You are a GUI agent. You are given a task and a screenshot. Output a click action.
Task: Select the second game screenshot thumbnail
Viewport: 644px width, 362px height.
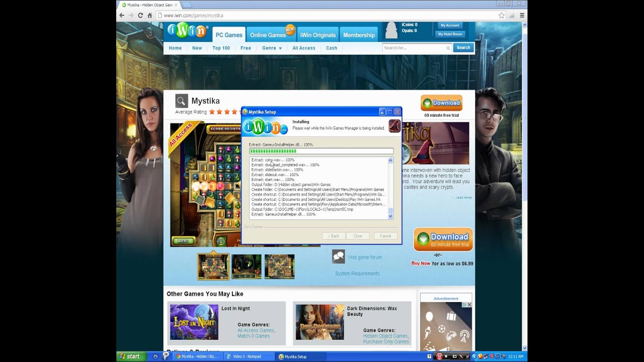(247, 266)
